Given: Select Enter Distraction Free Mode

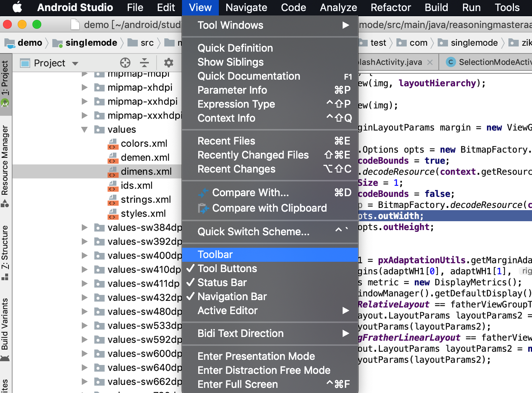Looking at the screenshot, I should click(x=270, y=370).
